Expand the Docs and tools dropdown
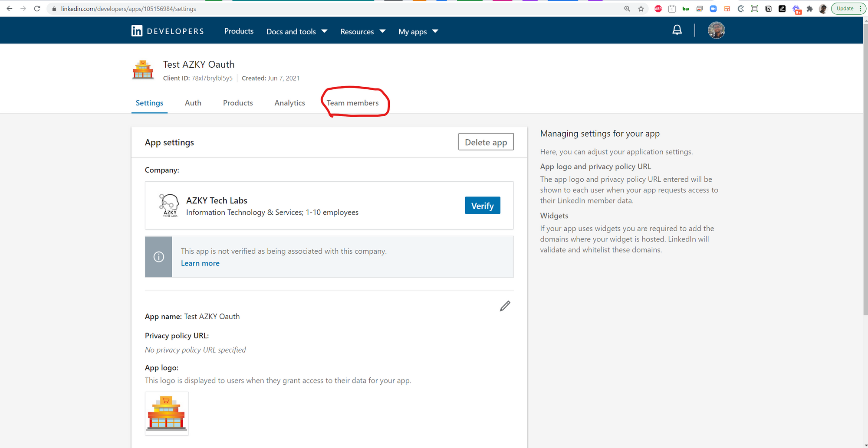This screenshot has width=868, height=448. [297, 32]
